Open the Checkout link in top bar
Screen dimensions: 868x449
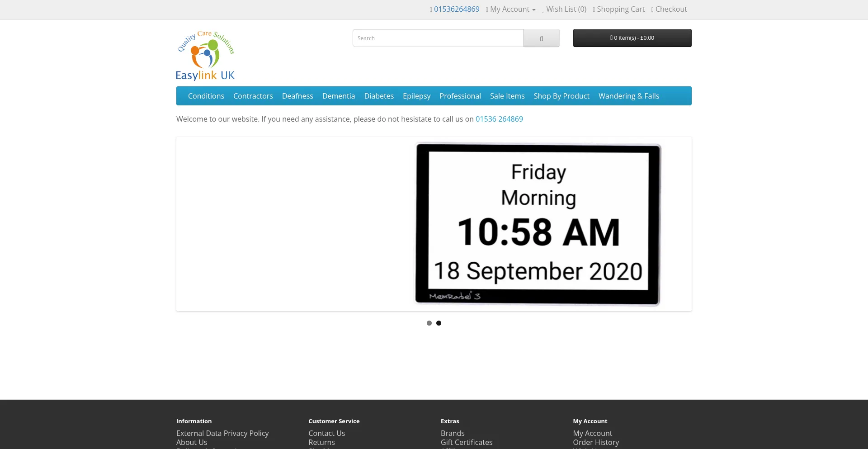(x=671, y=9)
